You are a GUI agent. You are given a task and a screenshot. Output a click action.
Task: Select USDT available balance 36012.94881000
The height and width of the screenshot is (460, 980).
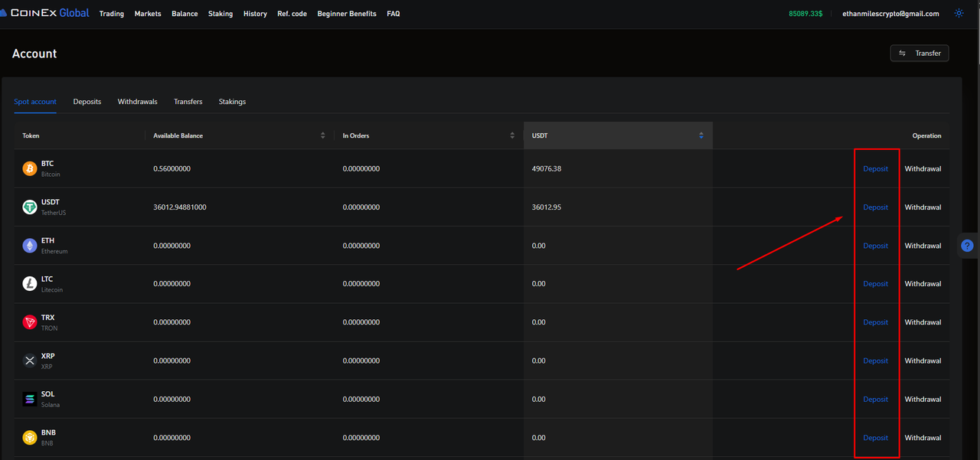tap(179, 207)
